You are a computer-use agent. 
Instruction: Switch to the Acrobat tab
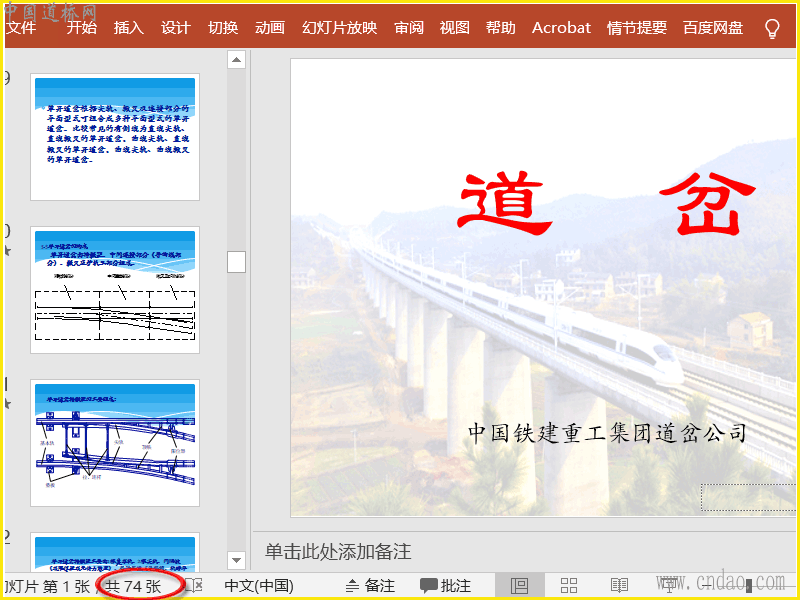(x=561, y=28)
